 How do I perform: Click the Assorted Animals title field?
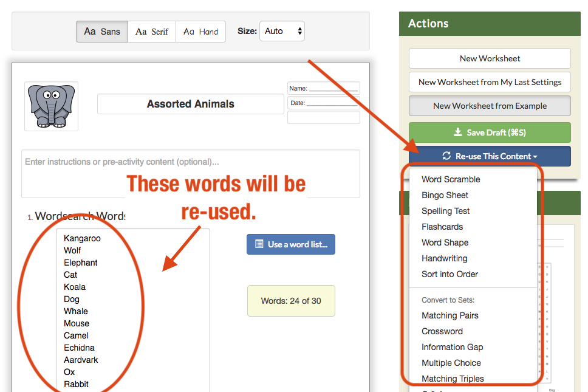click(191, 104)
